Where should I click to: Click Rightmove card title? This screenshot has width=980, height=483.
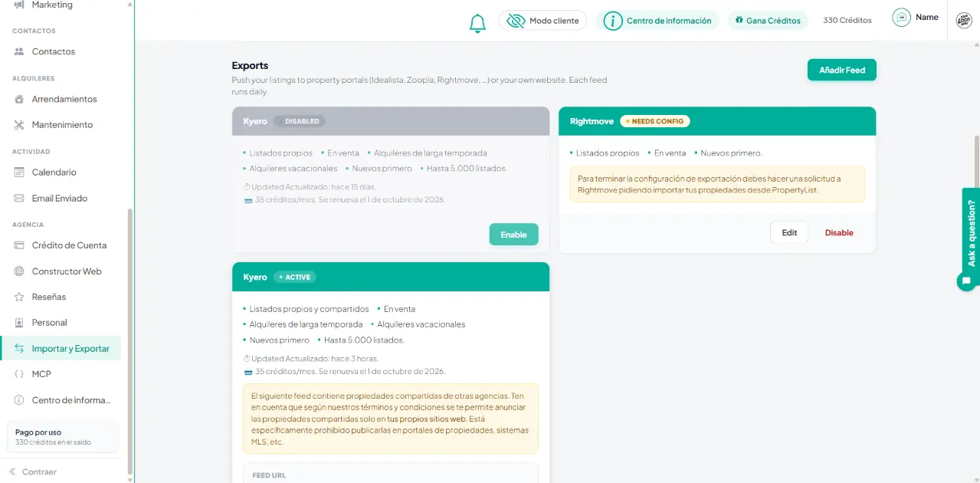(592, 121)
